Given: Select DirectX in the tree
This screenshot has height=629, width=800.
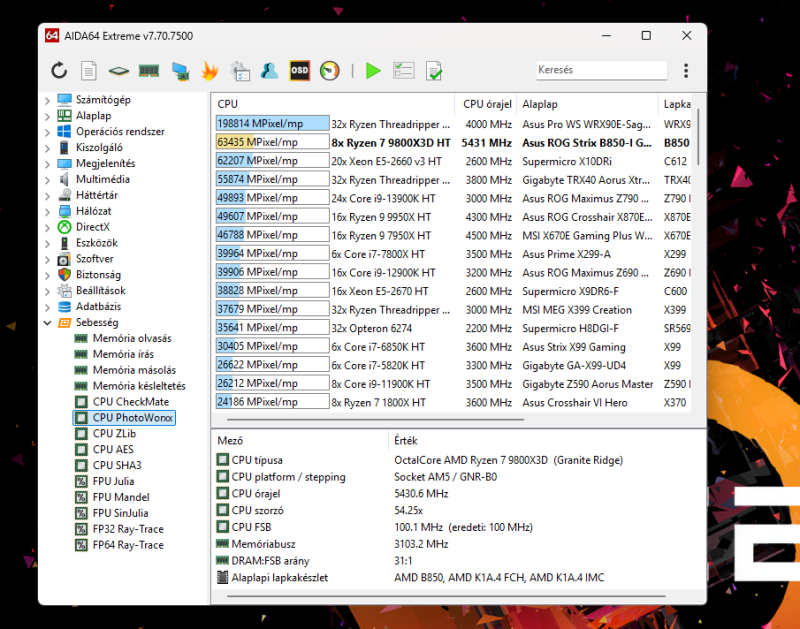Looking at the screenshot, I should pos(92,227).
